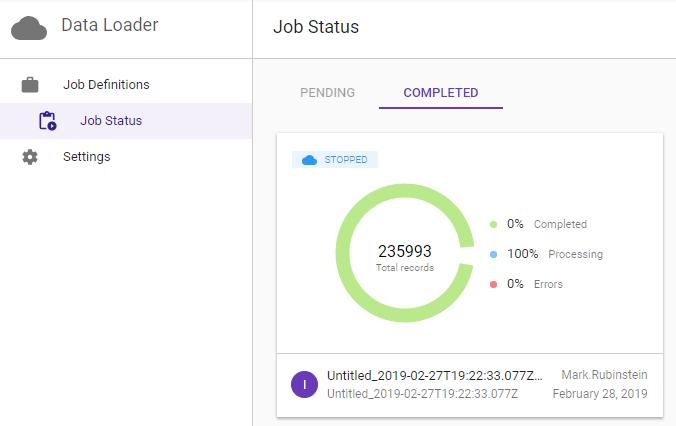The image size is (676, 426).
Task: Click the 0% Errors legend entry
Action: tap(526, 284)
